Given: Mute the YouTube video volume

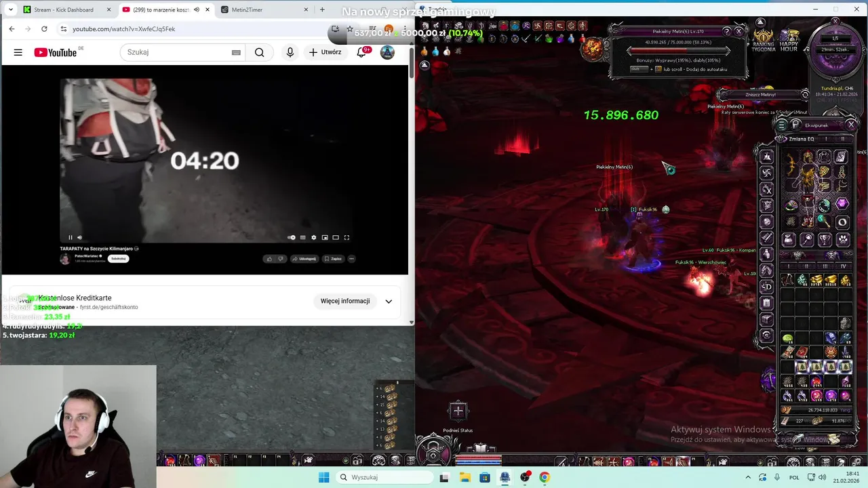Looking at the screenshot, I should coord(79,237).
